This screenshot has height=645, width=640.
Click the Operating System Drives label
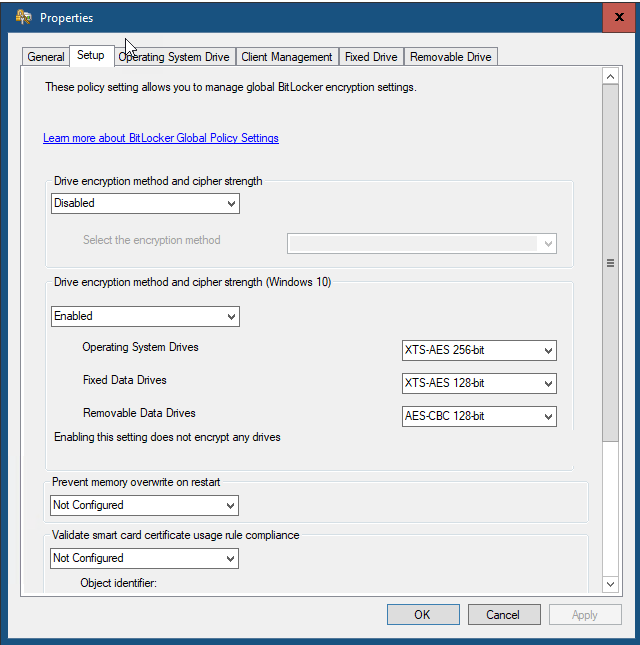140,347
